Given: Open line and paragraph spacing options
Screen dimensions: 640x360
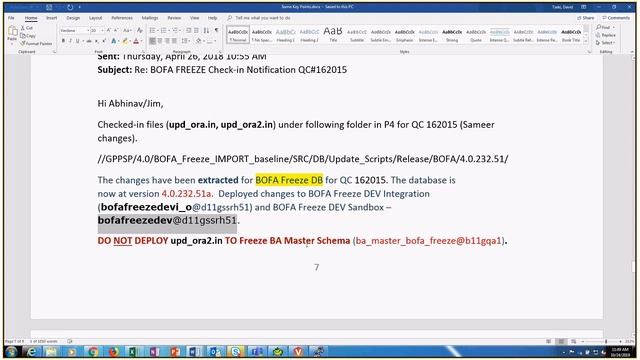Looking at the screenshot, I should click(x=186, y=41).
